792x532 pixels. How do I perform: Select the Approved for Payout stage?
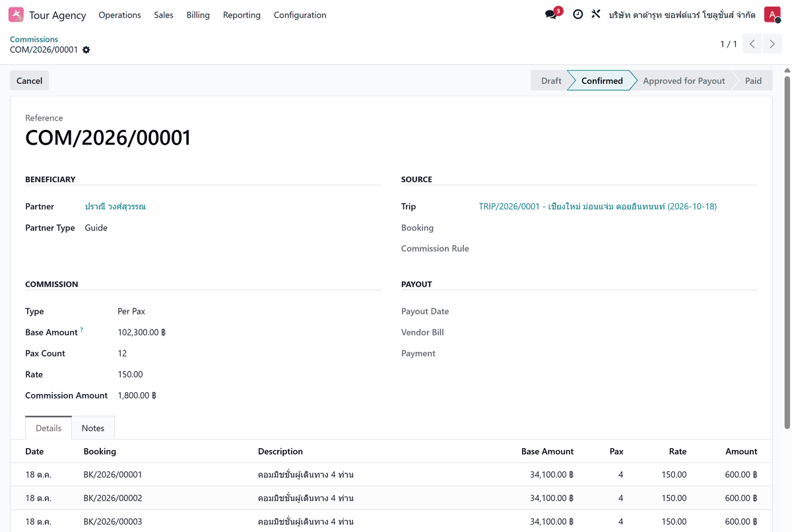click(684, 81)
